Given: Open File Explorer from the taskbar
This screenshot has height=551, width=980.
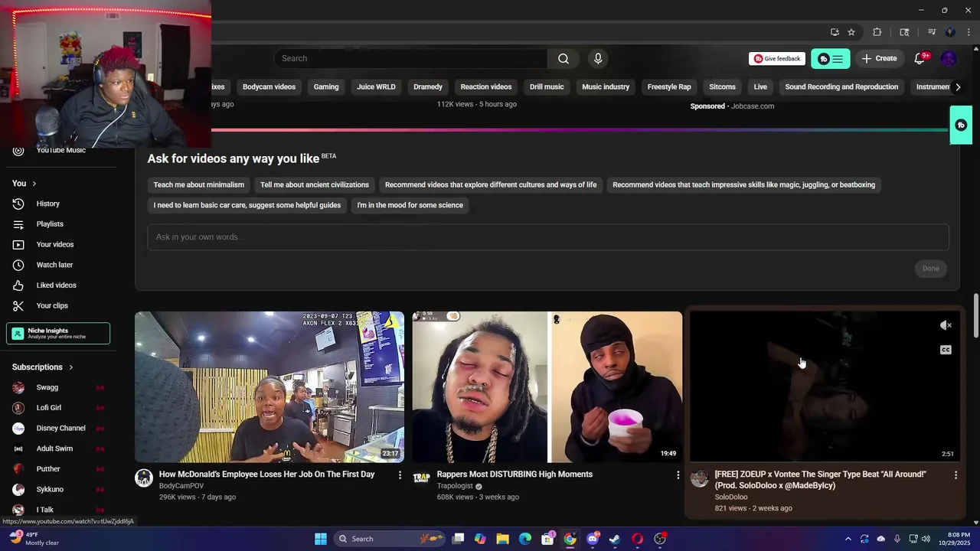Looking at the screenshot, I should (x=502, y=539).
